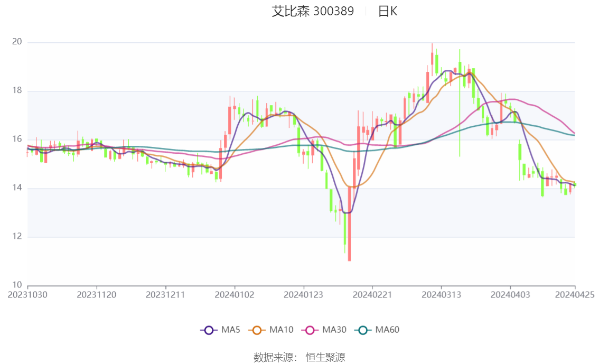
Task: Click the 恒生聚源 data source text
Action: [325, 358]
